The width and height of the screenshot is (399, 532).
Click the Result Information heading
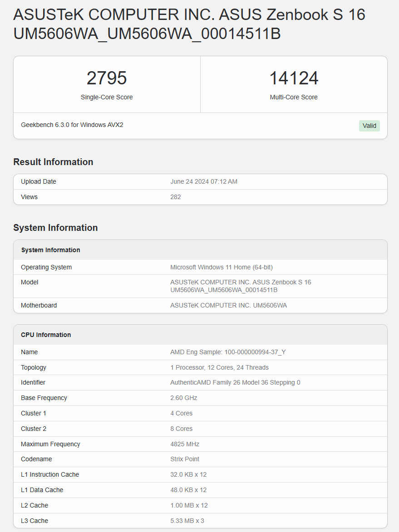click(53, 162)
